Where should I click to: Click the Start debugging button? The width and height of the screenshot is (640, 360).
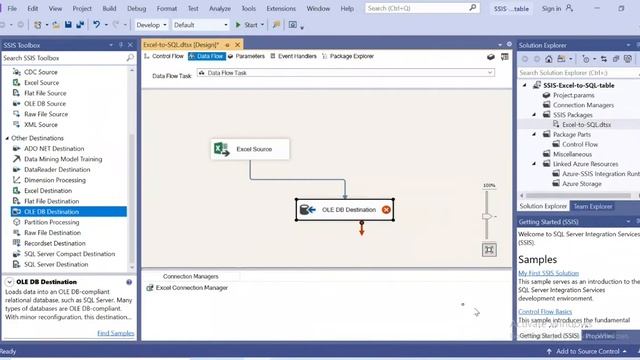coord(247,25)
